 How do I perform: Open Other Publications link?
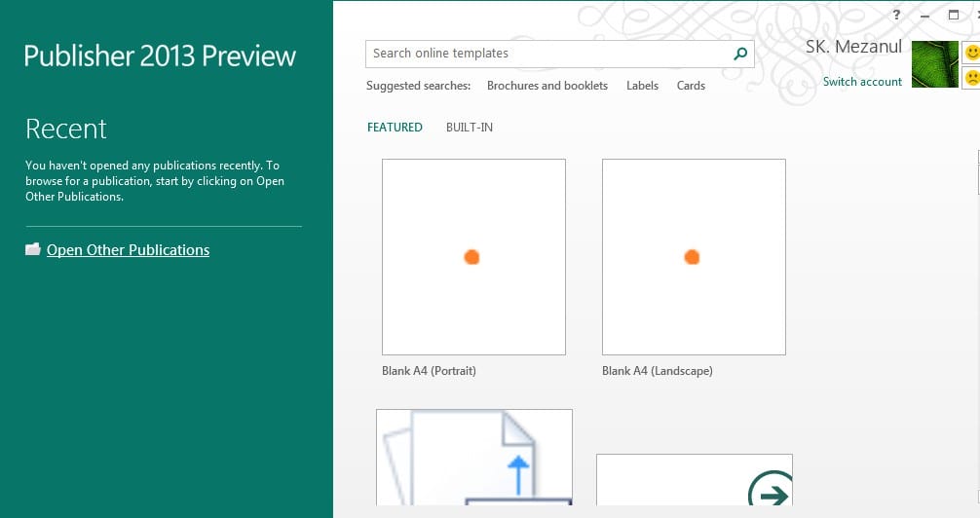pos(129,250)
